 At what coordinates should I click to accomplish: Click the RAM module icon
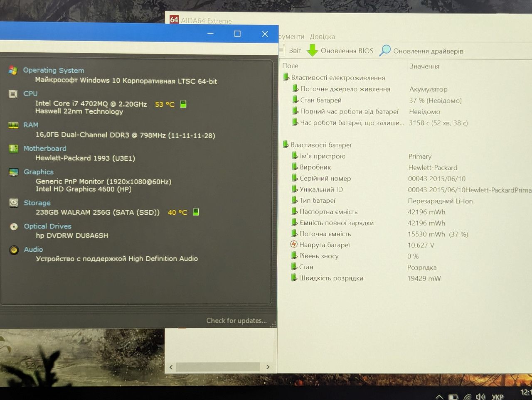(x=13, y=125)
